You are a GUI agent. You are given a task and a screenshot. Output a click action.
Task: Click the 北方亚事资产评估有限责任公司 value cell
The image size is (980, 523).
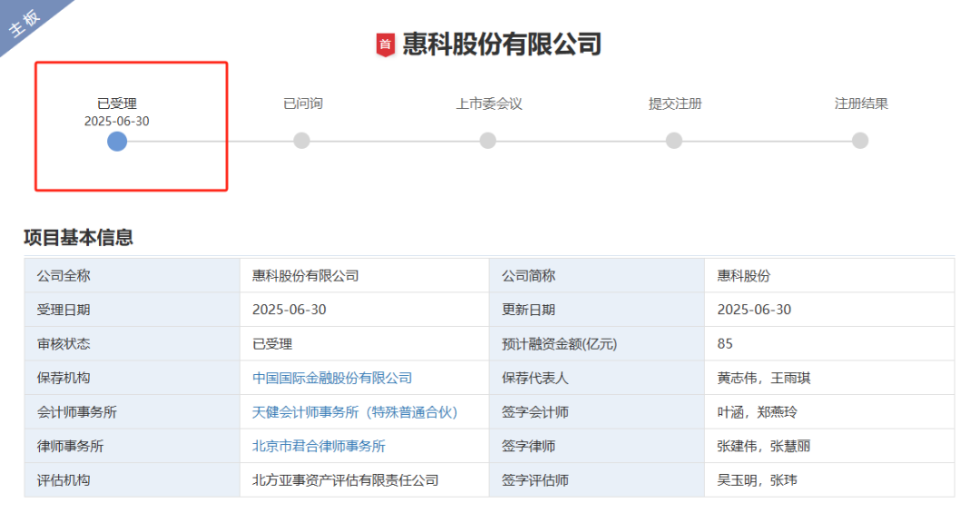(x=365, y=480)
